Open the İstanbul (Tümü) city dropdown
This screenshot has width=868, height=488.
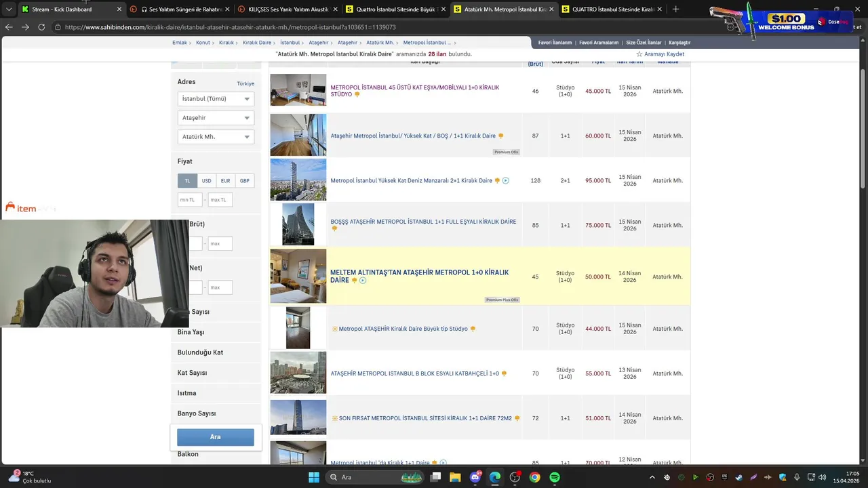tap(216, 99)
